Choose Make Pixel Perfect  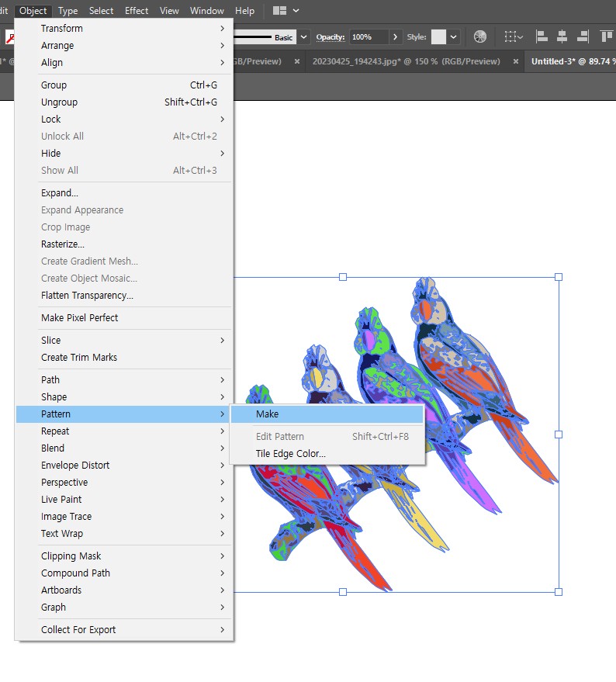124,317
